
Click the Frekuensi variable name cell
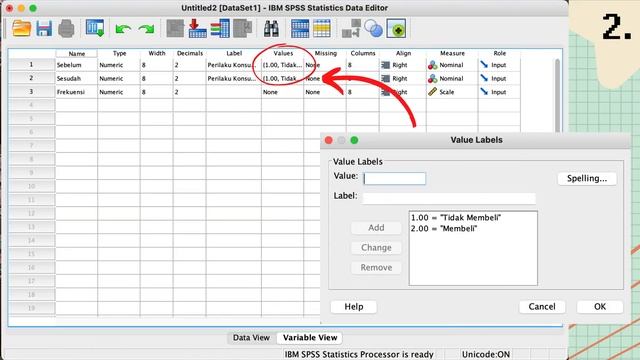pyautogui.click(x=76, y=92)
